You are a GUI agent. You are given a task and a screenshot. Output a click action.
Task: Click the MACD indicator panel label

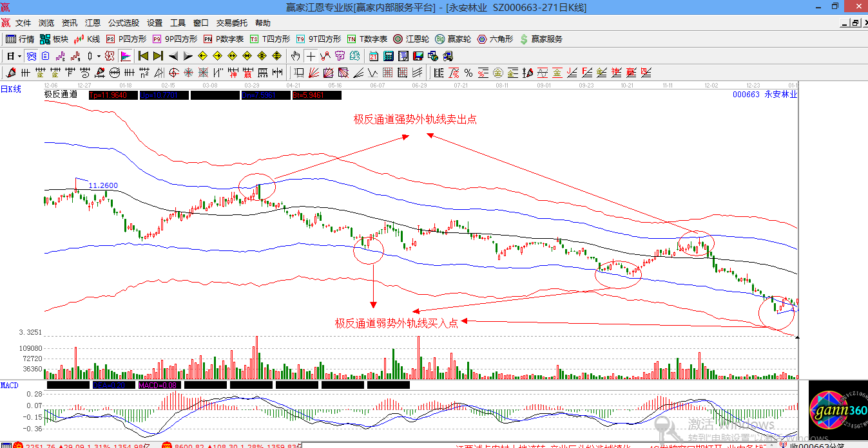(10, 385)
